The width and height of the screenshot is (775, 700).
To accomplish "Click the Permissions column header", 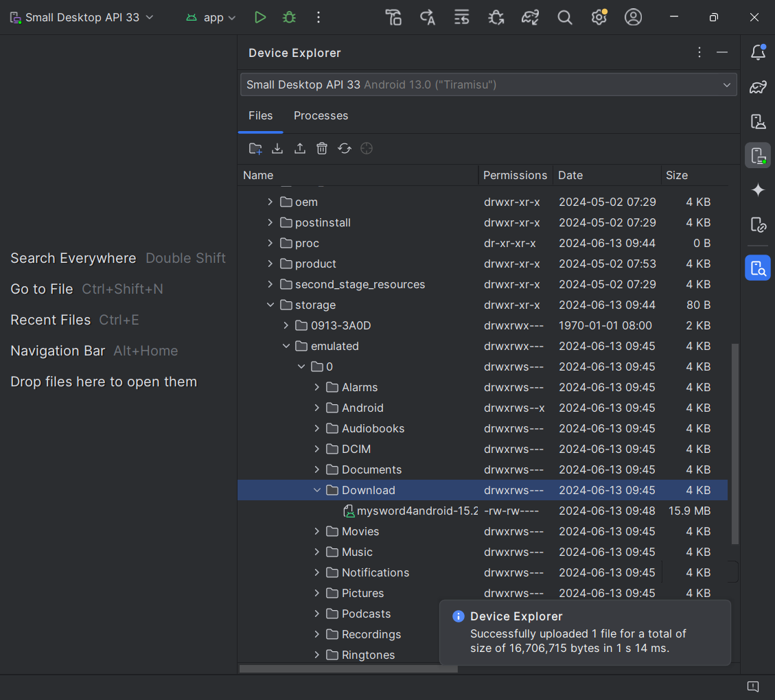I will 516,176.
